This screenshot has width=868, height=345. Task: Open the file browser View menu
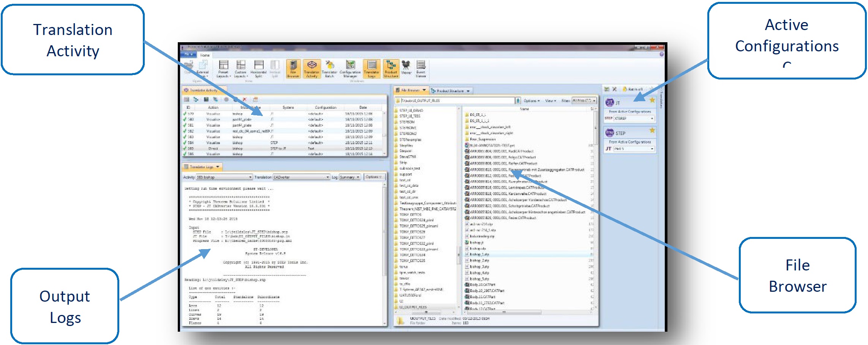click(550, 101)
